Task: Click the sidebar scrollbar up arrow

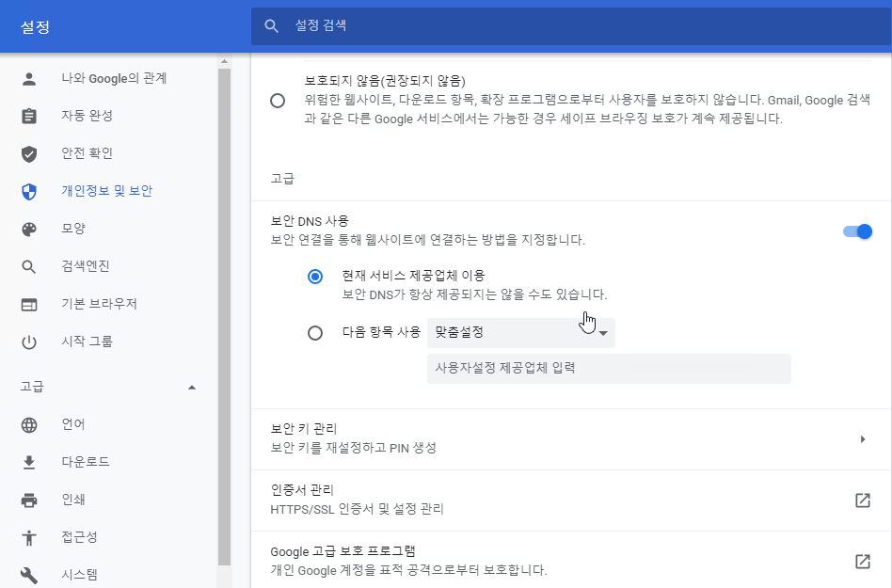Action: [224, 61]
